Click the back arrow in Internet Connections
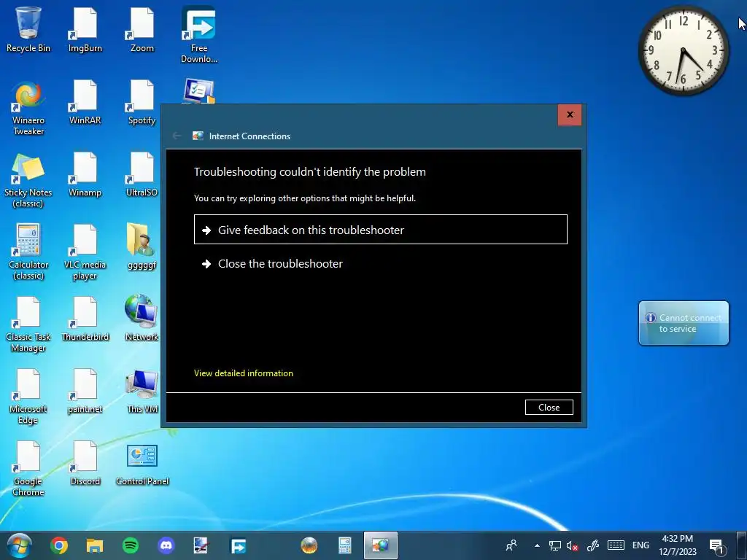This screenshot has width=747, height=560. tap(177, 136)
